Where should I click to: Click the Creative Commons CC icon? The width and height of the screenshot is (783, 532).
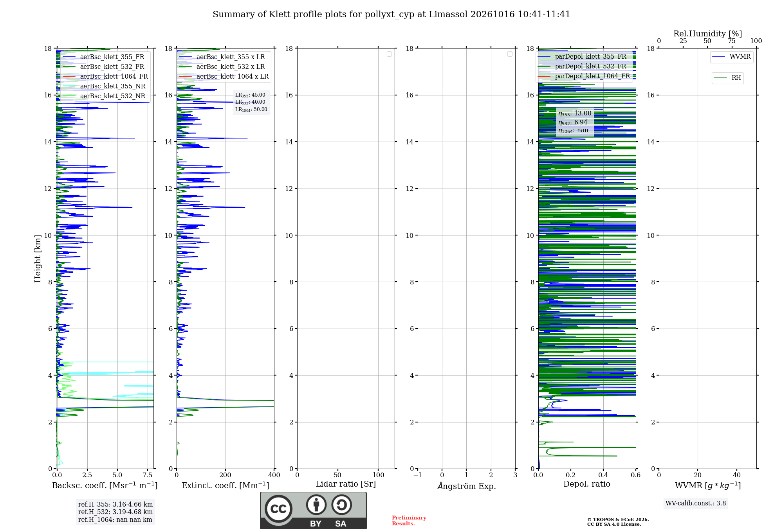tap(278, 509)
